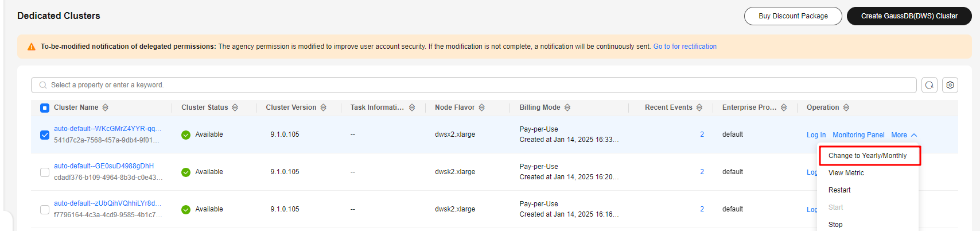The image size is (980, 231).
Task: Select Change to Yearly/Monthly menu option
Action: click(x=868, y=156)
